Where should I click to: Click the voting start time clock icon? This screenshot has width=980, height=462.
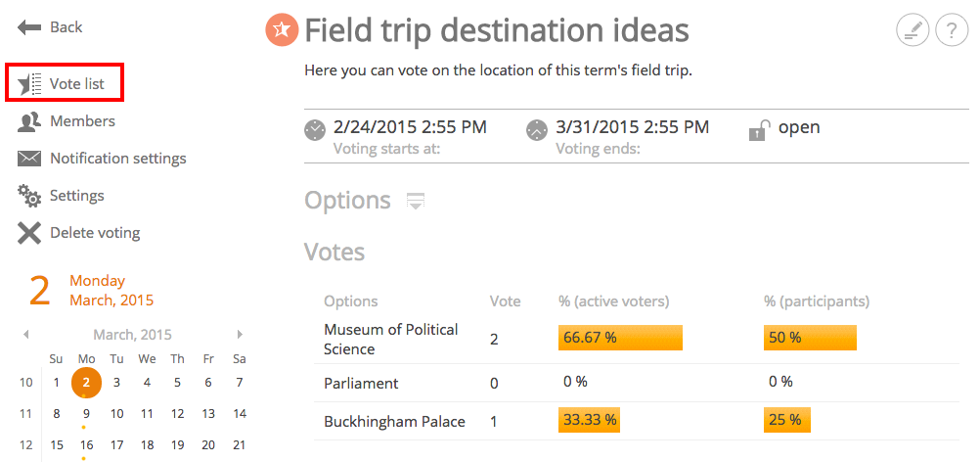pos(315,130)
